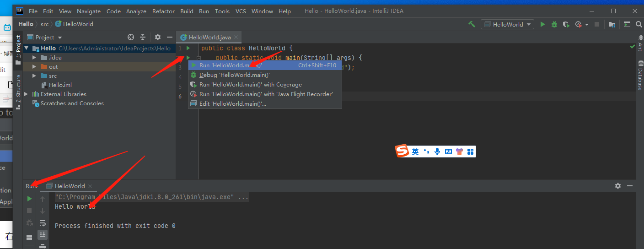Choose Run with 'Java Flight Recorder'
The image size is (644, 249).
tap(265, 94)
